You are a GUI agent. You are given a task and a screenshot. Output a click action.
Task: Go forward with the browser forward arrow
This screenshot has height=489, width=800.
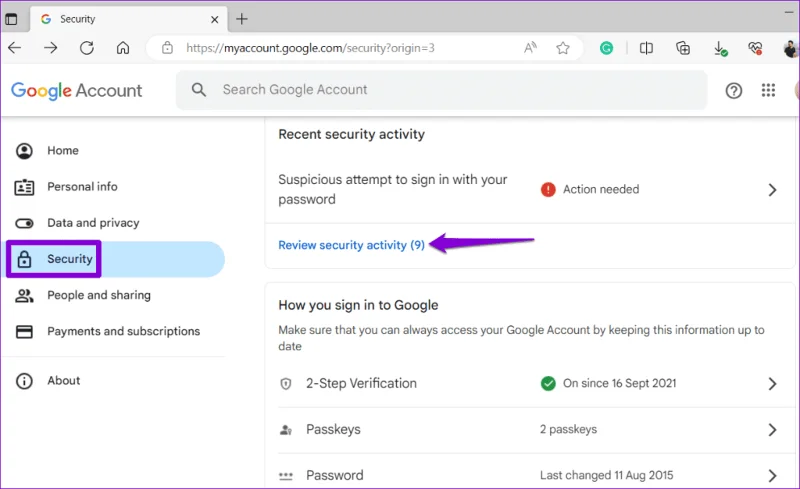pyautogui.click(x=51, y=48)
